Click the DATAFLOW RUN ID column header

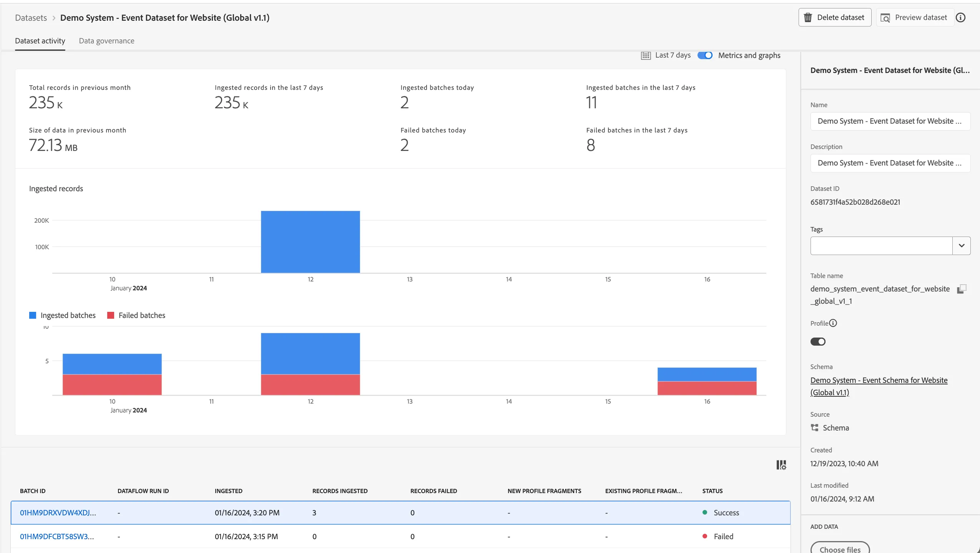pyautogui.click(x=143, y=491)
